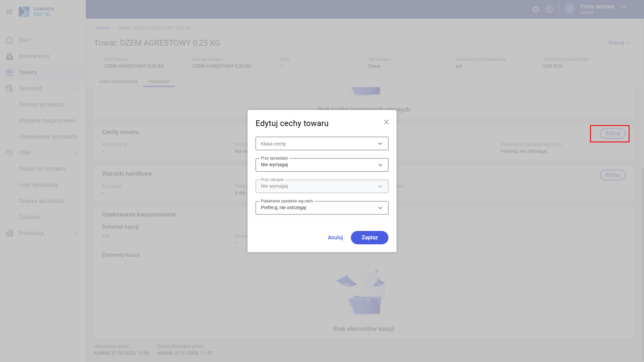The image size is (644, 362).
Task: Click the Anuluj button
Action: [335, 238]
